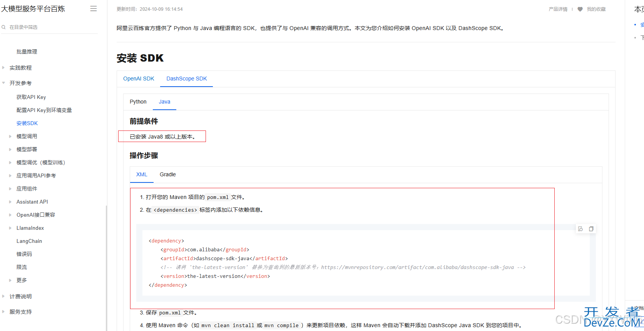Click the 安装 SDK heading

click(x=140, y=58)
